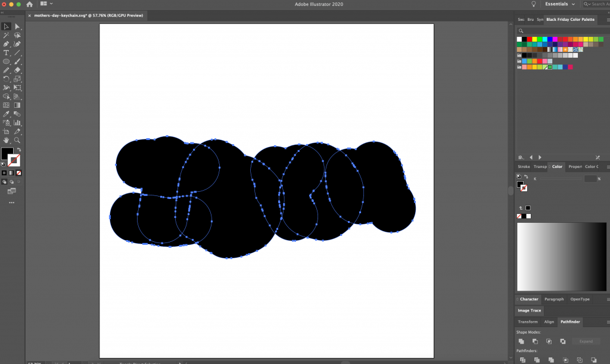The height and width of the screenshot is (364, 610).
Task: Pick the Eyedropper tool
Action: tap(6, 114)
